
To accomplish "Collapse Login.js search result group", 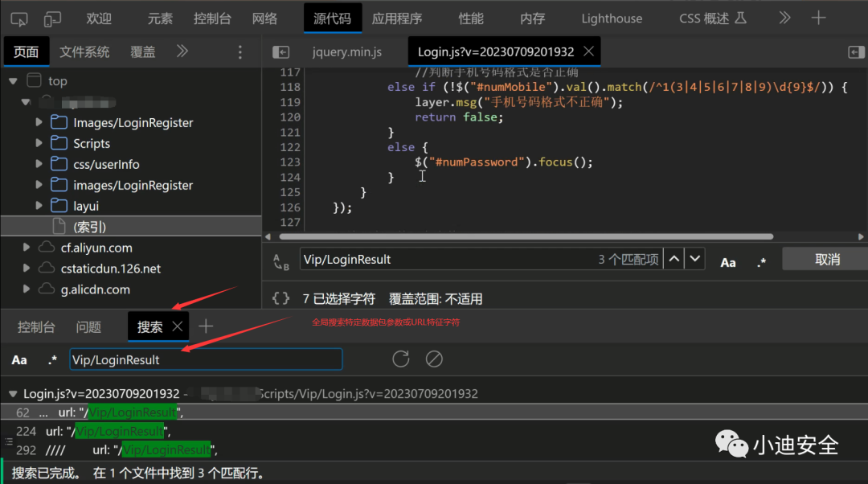I will coord(13,394).
